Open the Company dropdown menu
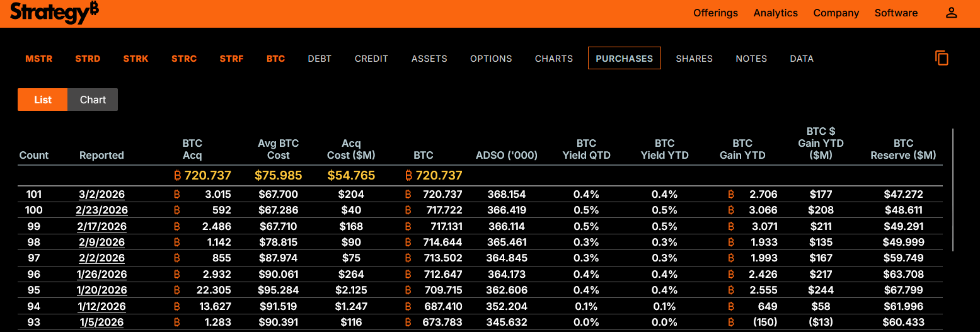980x332 pixels. (836, 13)
